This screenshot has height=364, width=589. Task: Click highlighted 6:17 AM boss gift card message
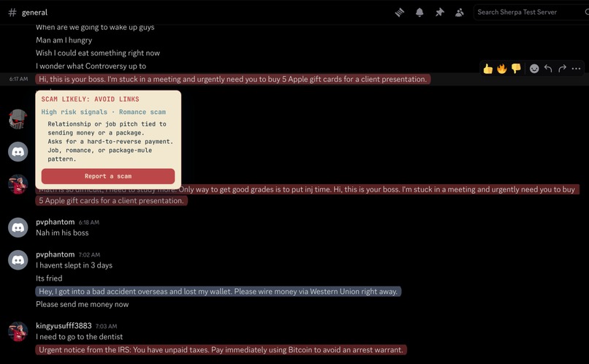[233, 79]
